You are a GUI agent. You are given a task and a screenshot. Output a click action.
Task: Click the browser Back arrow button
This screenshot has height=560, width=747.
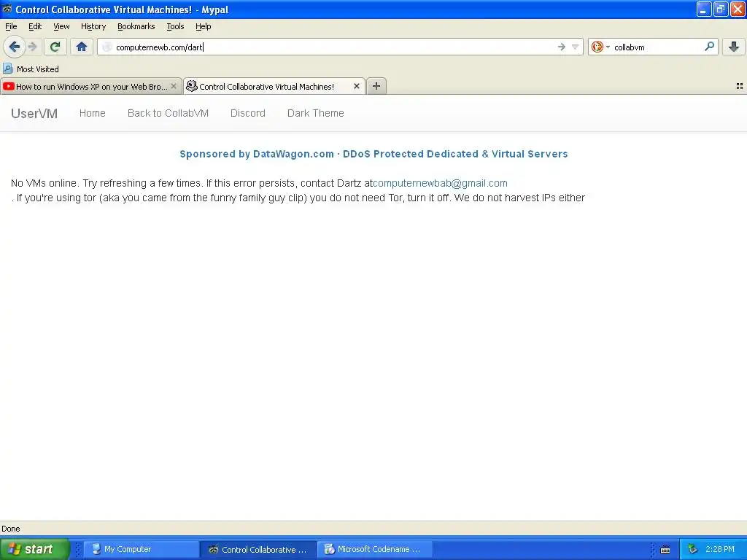(15, 47)
